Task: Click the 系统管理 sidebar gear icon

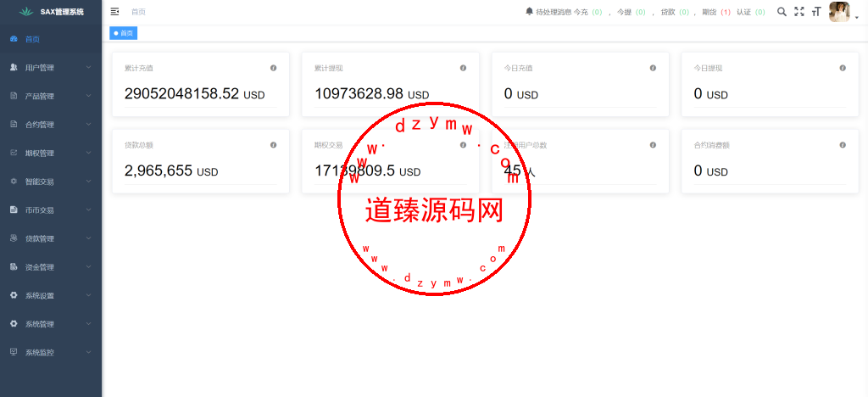Action: click(14, 323)
